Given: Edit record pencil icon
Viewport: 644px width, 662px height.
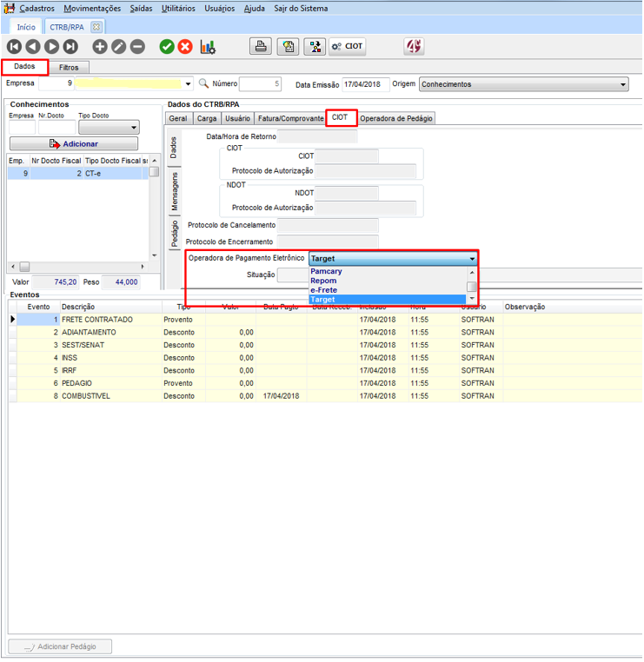Looking at the screenshot, I should click(119, 46).
